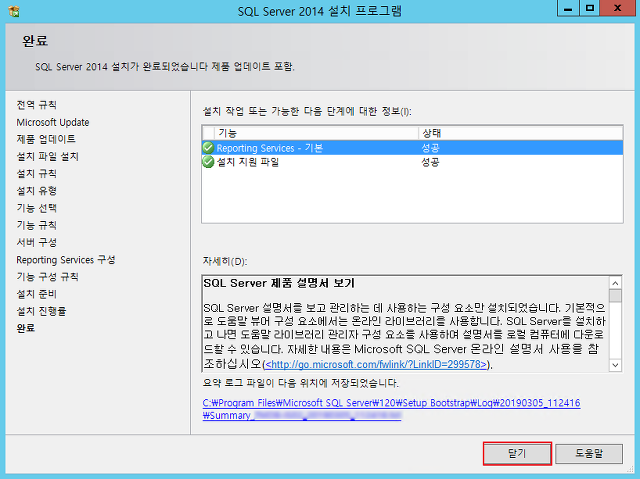Select the 설치 파일 설치 step
640x479 pixels.
[x=48, y=156]
